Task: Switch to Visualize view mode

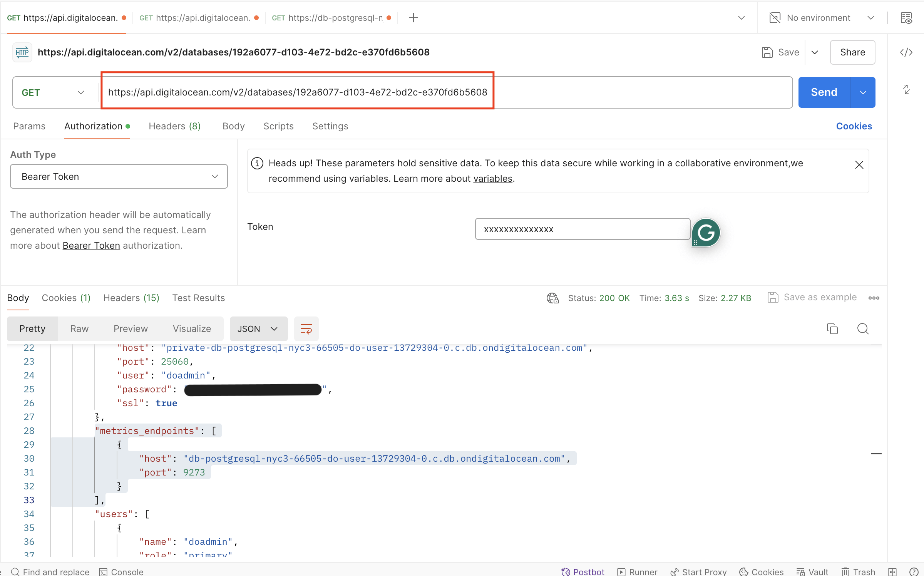Action: click(192, 329)
